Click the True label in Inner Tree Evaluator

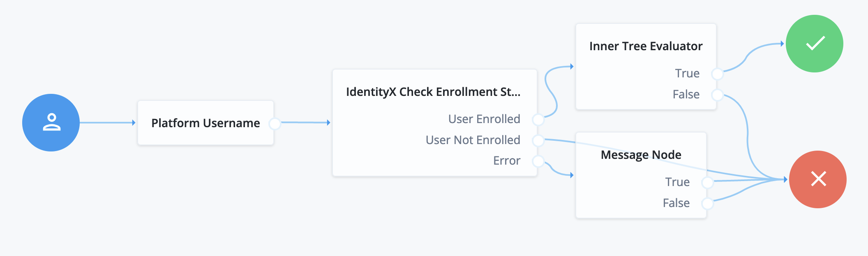(687, 74)
